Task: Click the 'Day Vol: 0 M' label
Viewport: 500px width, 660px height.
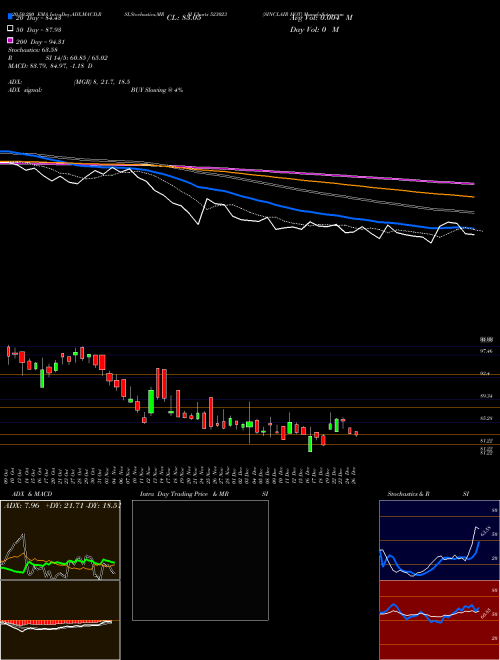Action: [x=314, y=29]
